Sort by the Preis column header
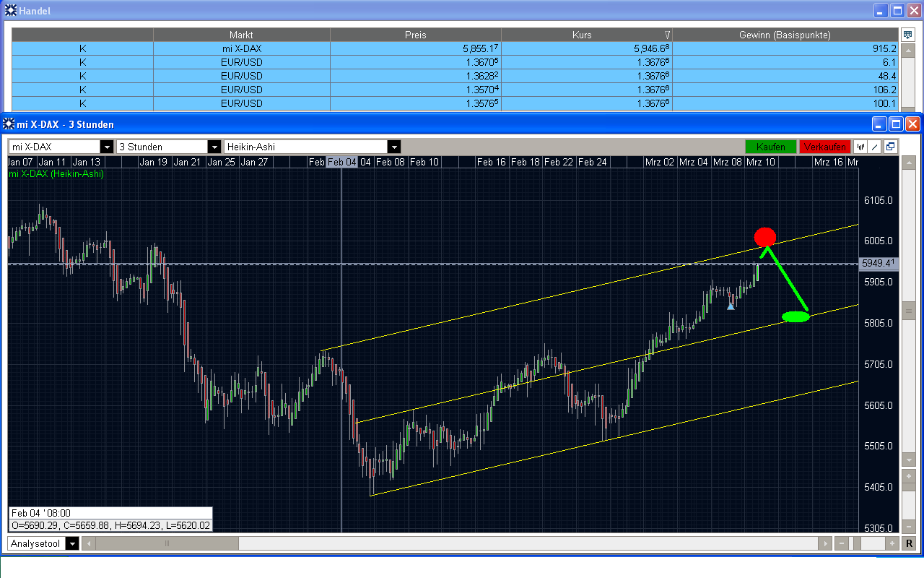924x578 pixels. pos(416,35)
